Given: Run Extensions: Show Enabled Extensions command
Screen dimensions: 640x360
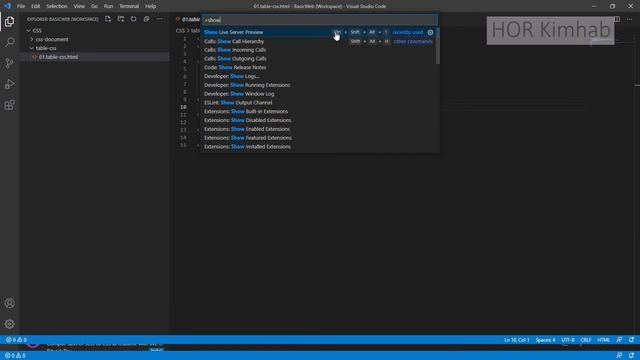Looking at the screenshot, I should pyautogui.click(x=319, y=129).
